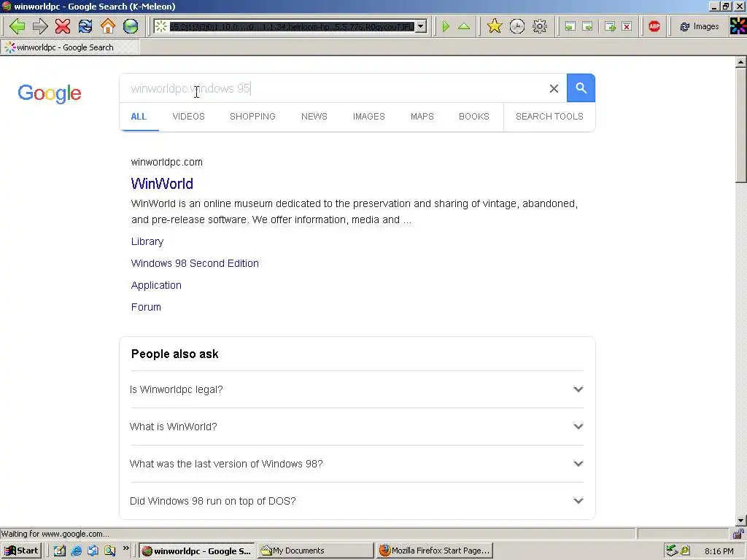
Task: Open the URL bar dropdown arrow
Action: [421, 27]
